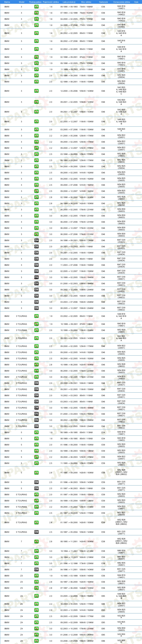Click the Nadwozie column header
The width and height of the screenshot is (142, 644).
pyautogui.click(x=104, y=2)
